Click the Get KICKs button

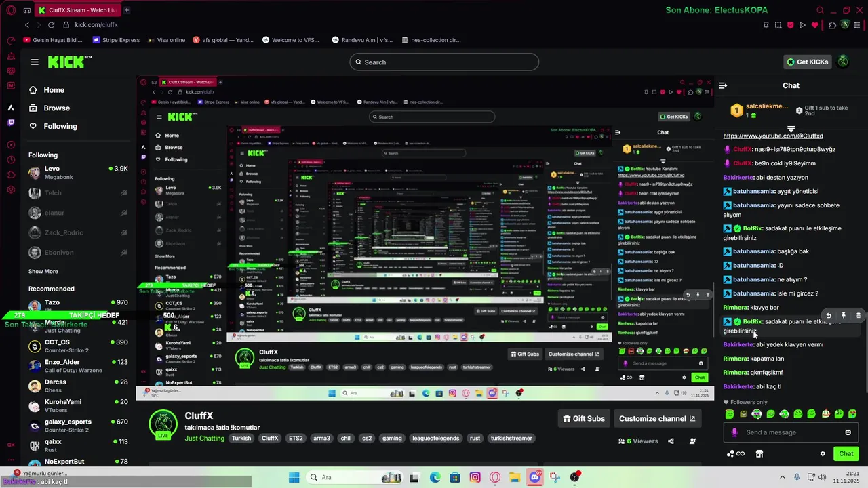[x=807, y=62]
